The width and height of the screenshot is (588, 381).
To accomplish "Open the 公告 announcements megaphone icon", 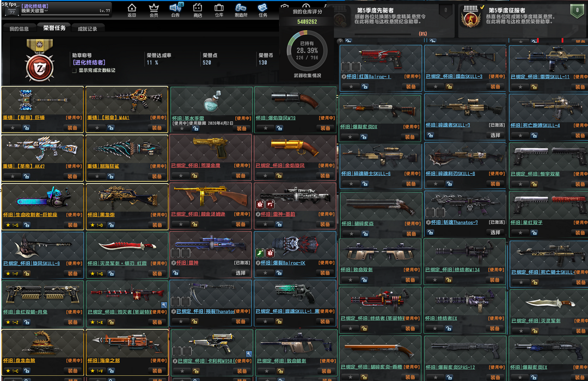I will [x=175, y=10].
